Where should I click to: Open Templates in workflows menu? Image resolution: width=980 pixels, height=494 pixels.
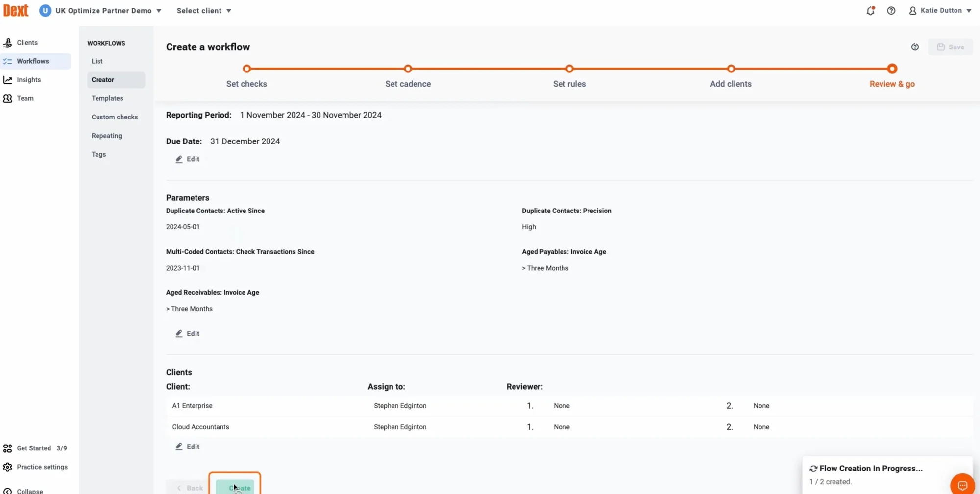coord(107,98)
